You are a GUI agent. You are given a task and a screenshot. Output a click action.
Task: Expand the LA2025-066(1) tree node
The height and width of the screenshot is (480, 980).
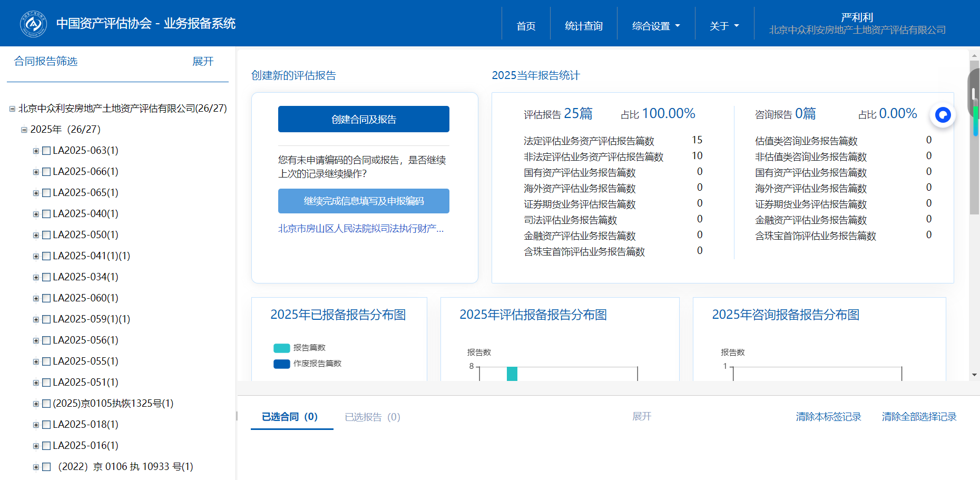36,172
